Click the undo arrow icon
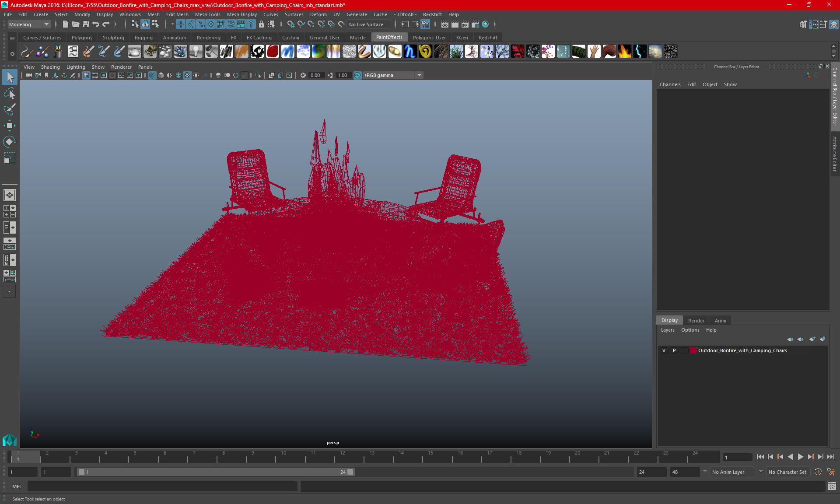840x504 pixels. 96,24
